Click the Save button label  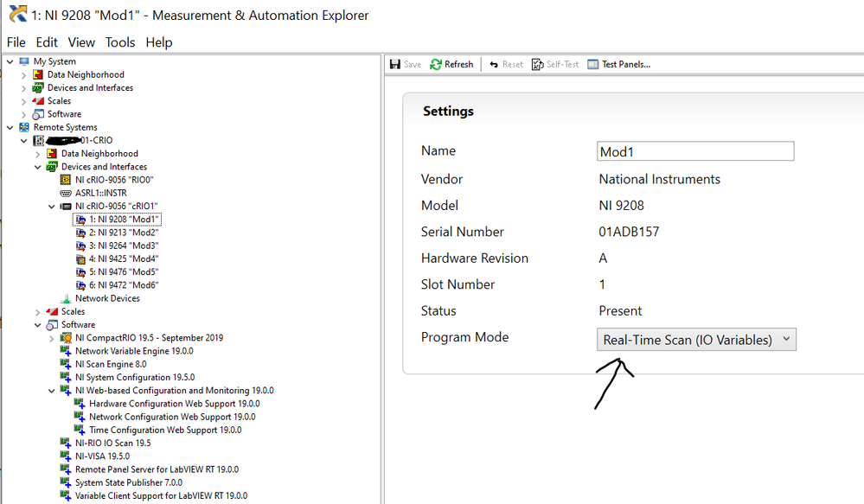413,65
